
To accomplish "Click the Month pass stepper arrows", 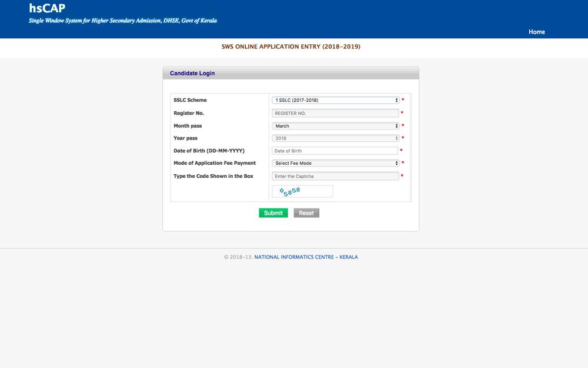I will click(x=395, y=125).
